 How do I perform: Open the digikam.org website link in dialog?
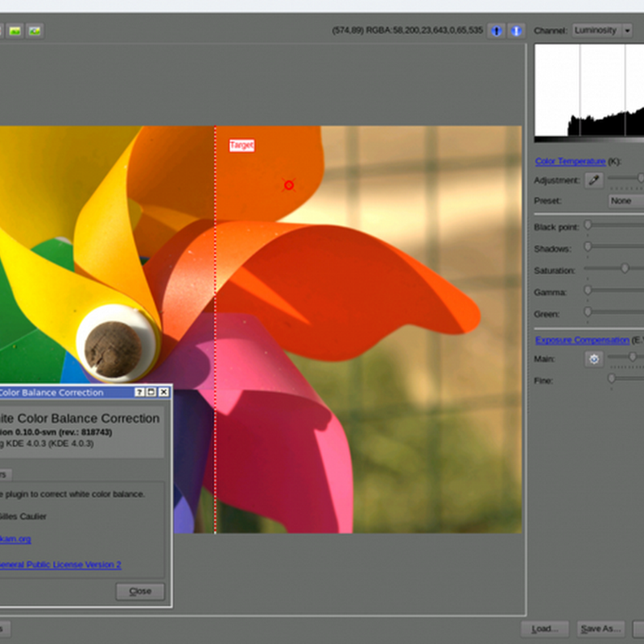click(x=15, y=539)
